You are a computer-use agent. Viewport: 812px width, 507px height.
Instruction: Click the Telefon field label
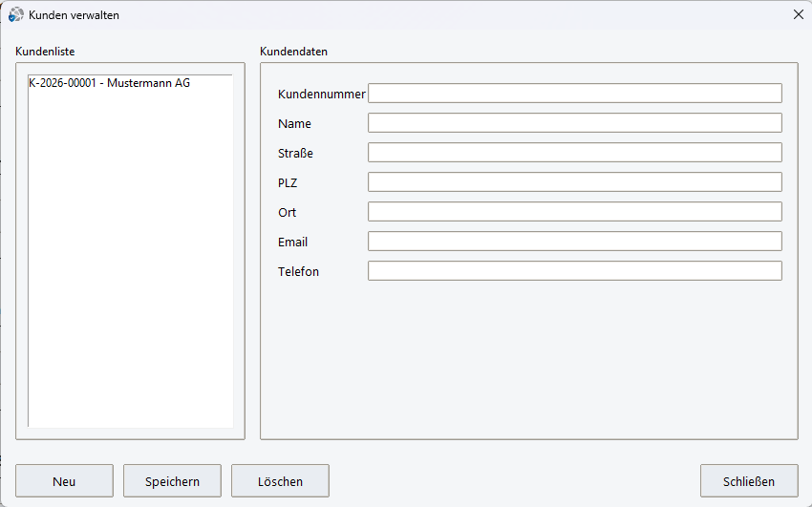(298, 271)
